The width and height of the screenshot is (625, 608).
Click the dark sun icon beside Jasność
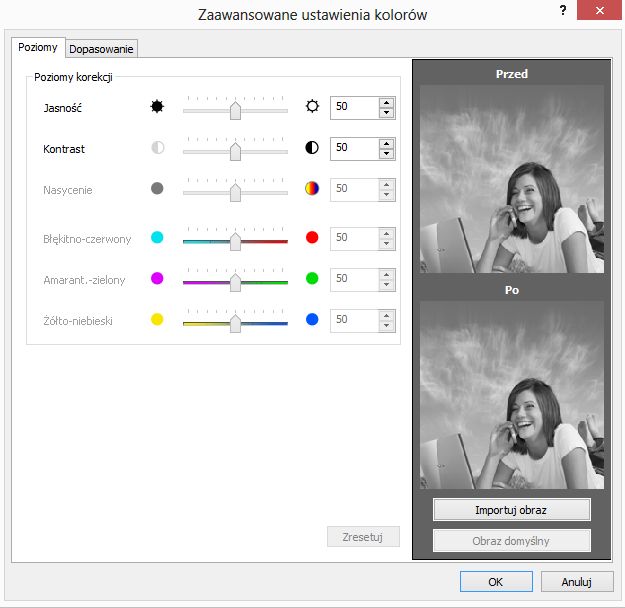pos(157,106)
